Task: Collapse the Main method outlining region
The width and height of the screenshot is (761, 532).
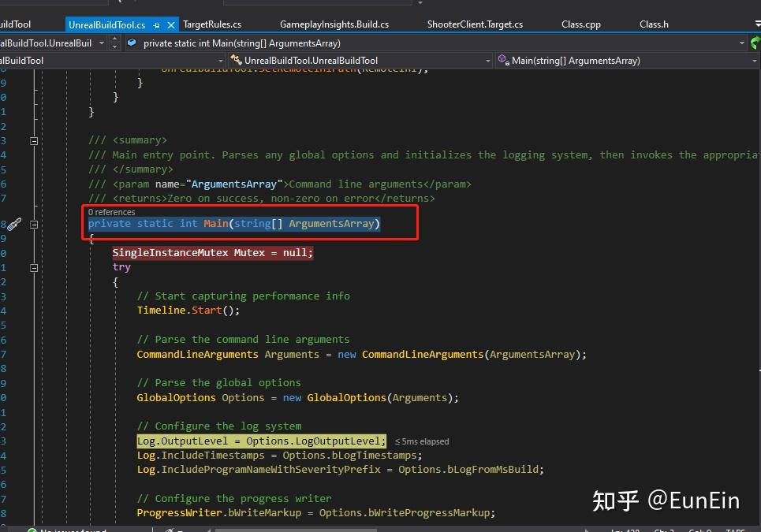Action: (34, 225)
